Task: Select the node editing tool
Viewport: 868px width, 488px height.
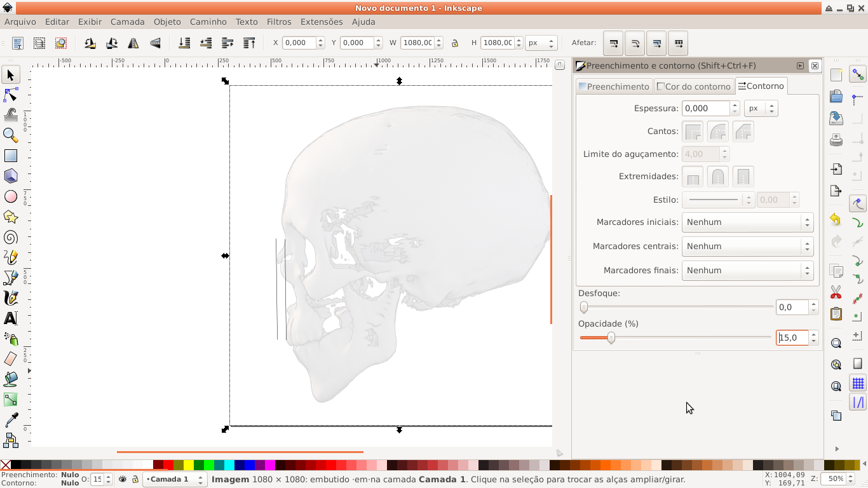Action: [10, 95]
